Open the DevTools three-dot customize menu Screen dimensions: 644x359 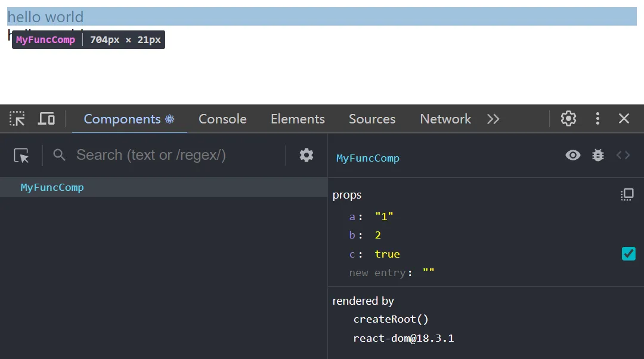[597, 119]
